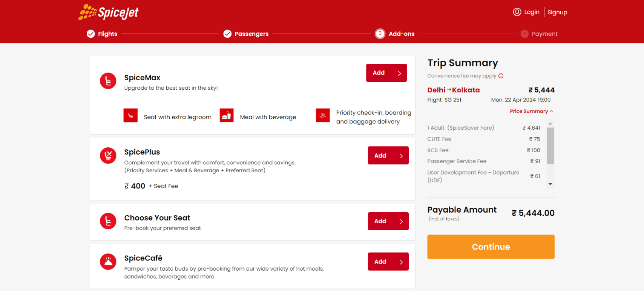Viewport: 644px width, 291px height.
Task: Click the seat with extra legroom icon
Action: [130, 115]
